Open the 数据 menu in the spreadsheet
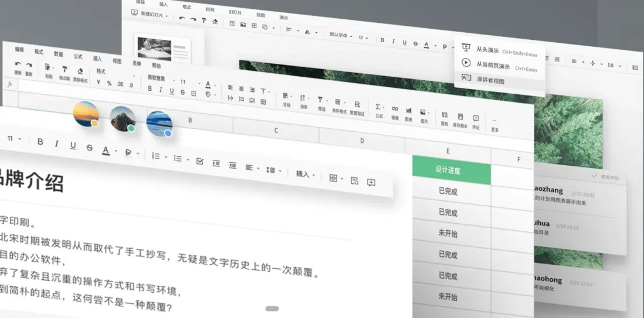 58,54
